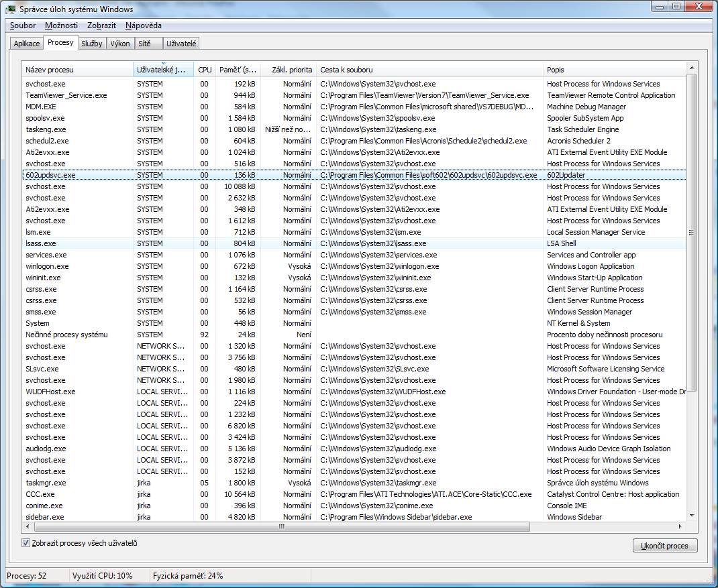Select the audiodg.exe process row

pos(354,449)
